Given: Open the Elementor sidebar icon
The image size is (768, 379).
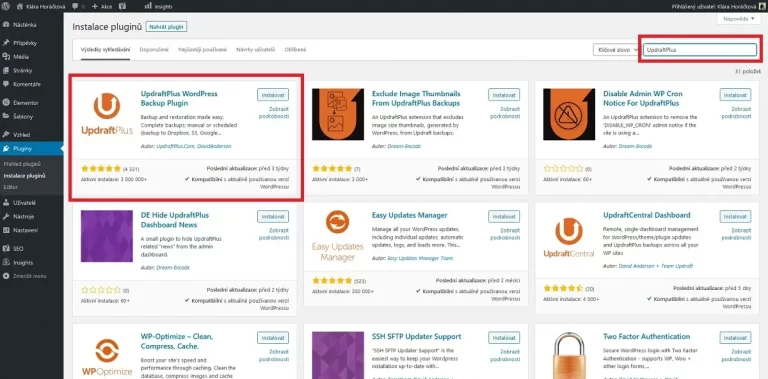Looking at the screenshot, I should click(6, 102).
